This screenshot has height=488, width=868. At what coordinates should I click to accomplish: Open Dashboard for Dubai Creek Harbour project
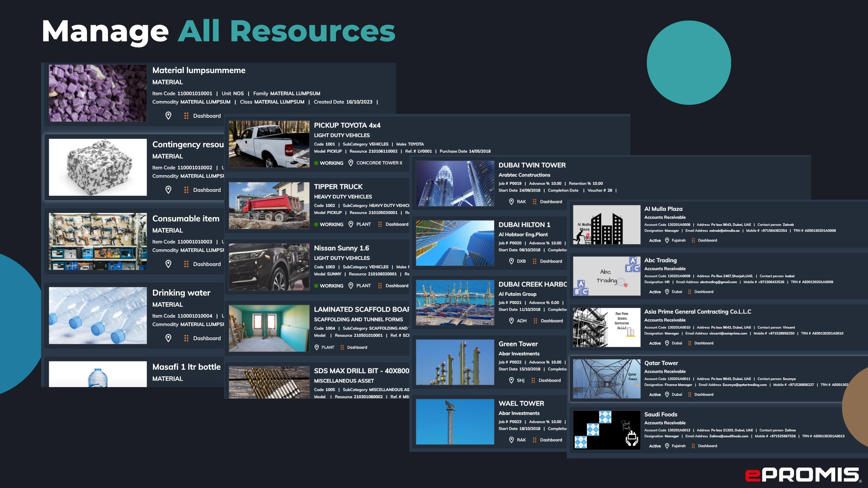pos(552,321)
